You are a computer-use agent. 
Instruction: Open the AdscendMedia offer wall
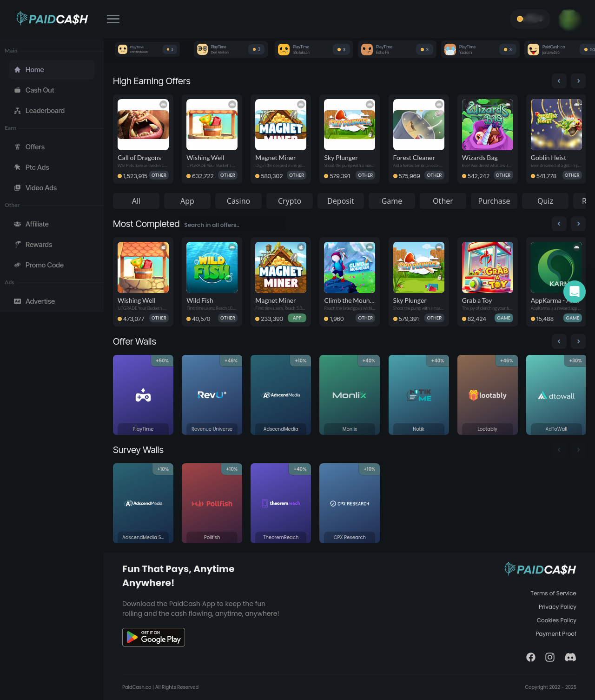point(281,395)
